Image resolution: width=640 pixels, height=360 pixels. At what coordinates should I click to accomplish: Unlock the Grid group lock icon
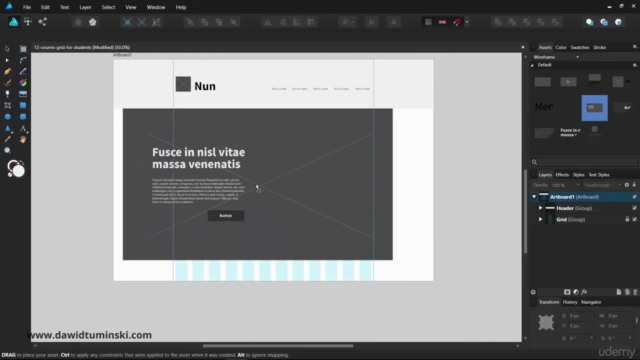tap(627, 220)
